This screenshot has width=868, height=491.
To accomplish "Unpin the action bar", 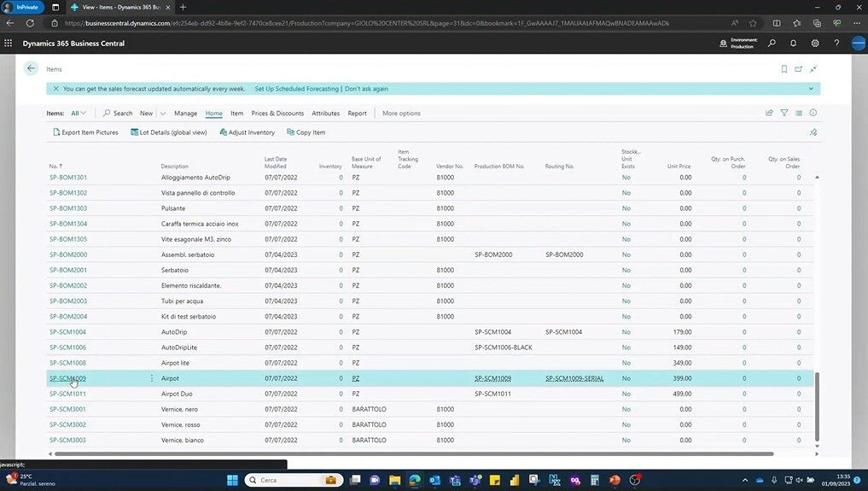I will [x=813, y=132].
